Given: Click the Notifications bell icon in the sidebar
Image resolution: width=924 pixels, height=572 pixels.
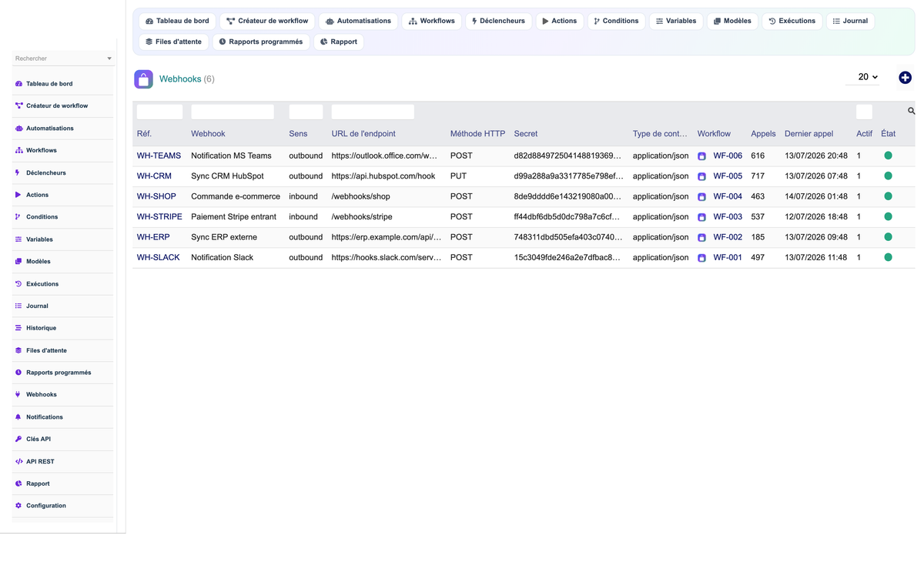Looking at the screenshot, I should click(18, 416).
